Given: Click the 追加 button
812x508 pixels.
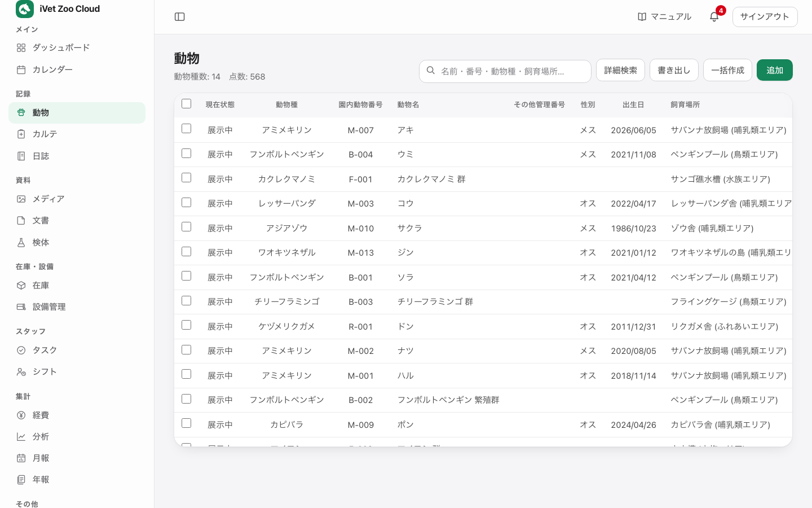Looking at the screenshot, I should pos(774,70).
